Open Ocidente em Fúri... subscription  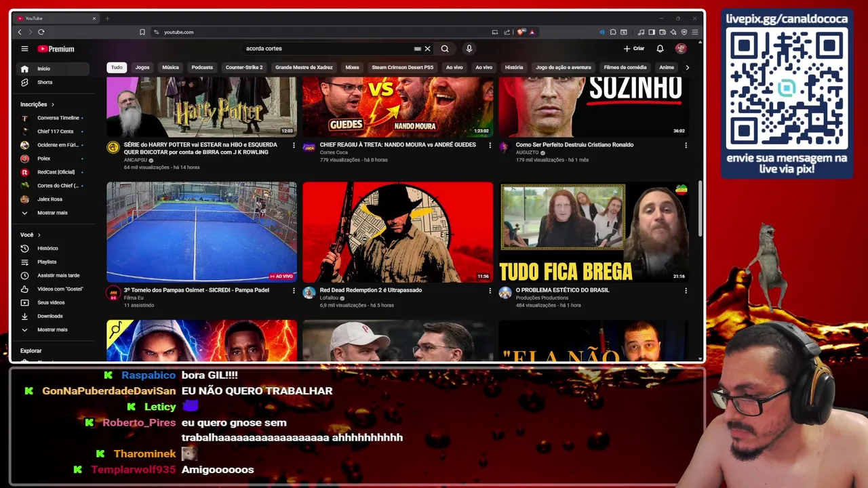point(53,145)
